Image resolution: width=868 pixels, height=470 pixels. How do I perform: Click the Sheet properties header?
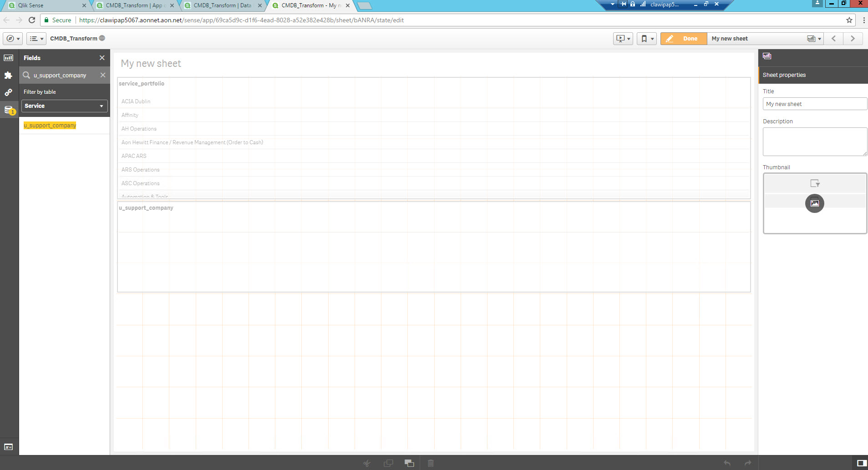pyautogui.click(x=813, y=75)
